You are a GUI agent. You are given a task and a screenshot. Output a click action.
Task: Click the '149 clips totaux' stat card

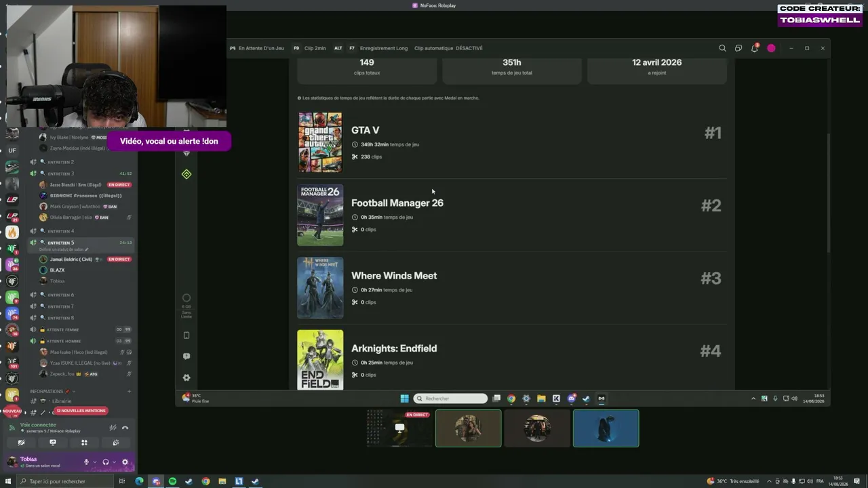[367, 70]
